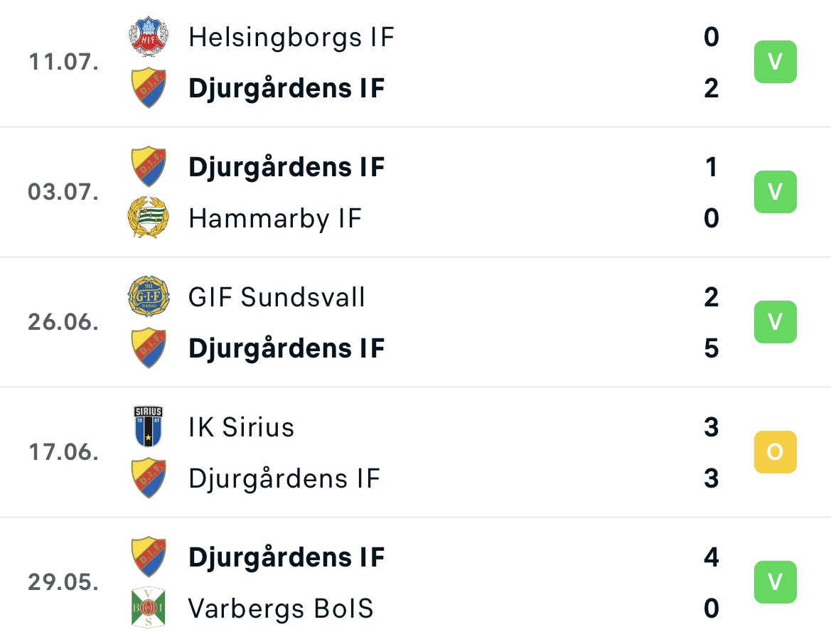Click the green V badge for 29.05.
The height and width of the screenshot is (644, 831).
776,582
